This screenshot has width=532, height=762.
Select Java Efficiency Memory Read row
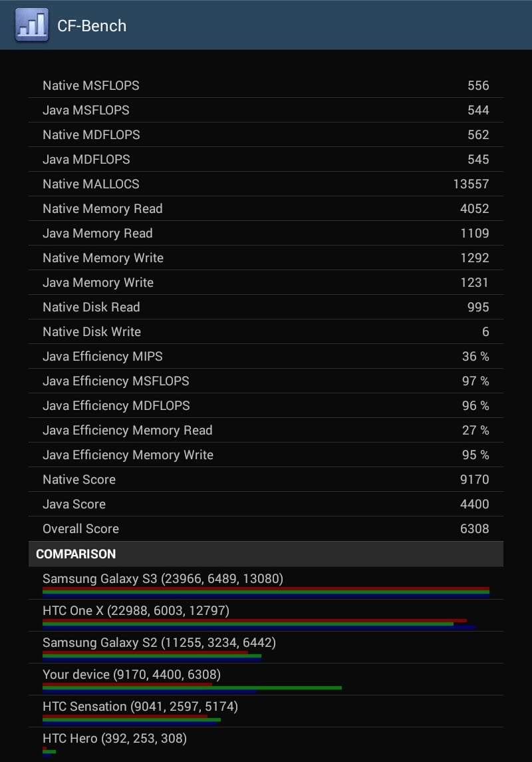pos(266,430)
